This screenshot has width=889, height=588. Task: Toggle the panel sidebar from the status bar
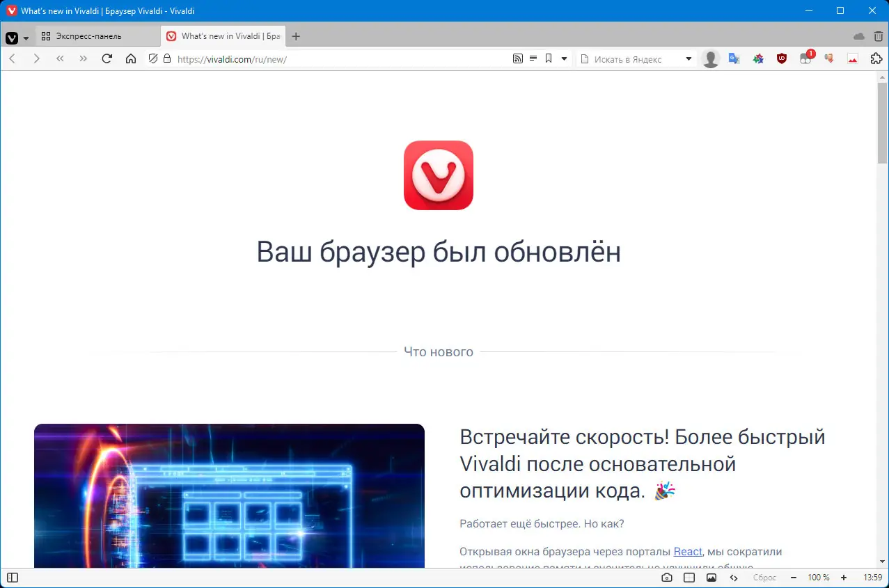click(12, 577)
